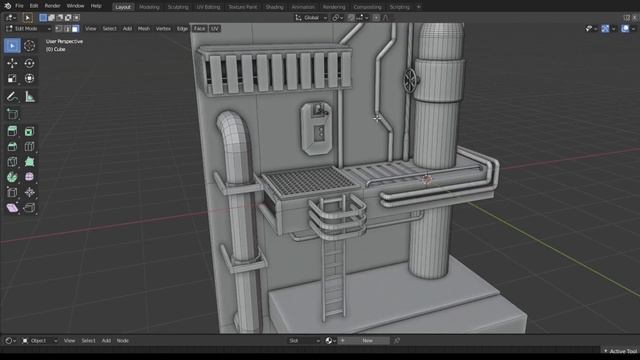Enable face select mode
This screenshot has height=360, width=640.
(76, 29)
